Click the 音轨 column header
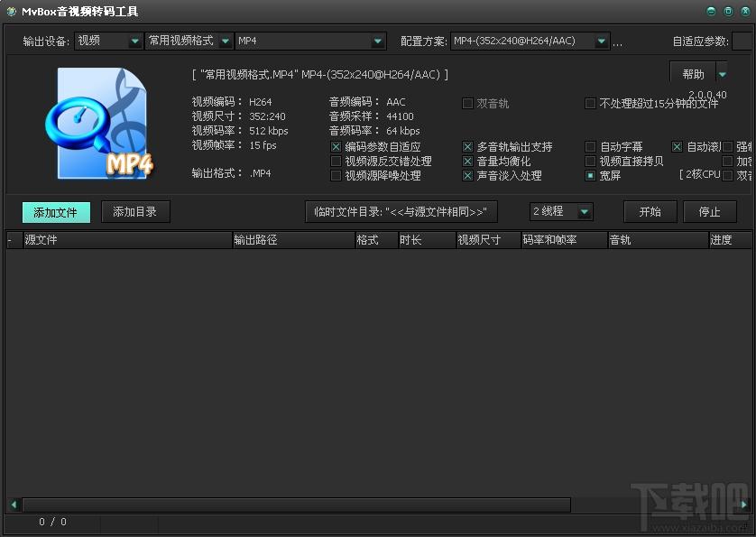Screen dimensions: 756x537 [659, 240]
